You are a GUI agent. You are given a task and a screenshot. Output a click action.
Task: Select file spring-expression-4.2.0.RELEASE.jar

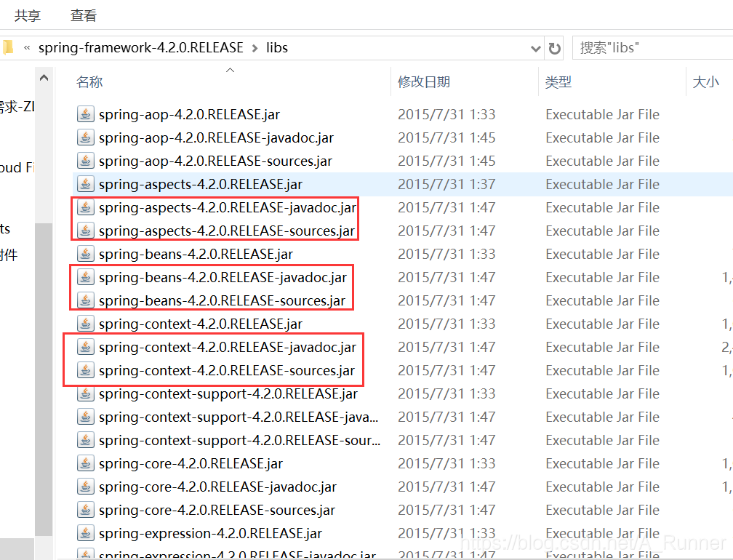coord(210,534)
